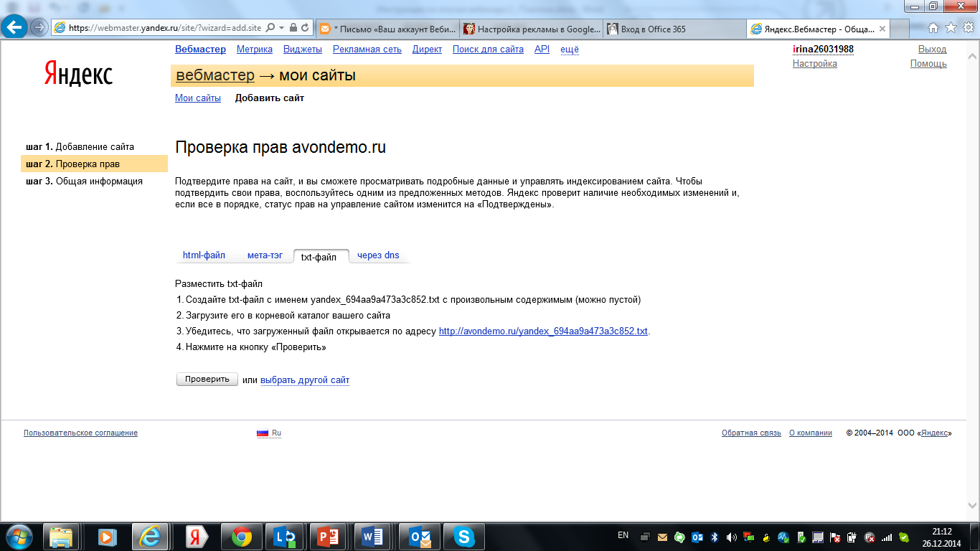Open the avondemo.ru yandex txt file URL
The height and width of the screenshot is (551, 980).
tap(543, 331)
